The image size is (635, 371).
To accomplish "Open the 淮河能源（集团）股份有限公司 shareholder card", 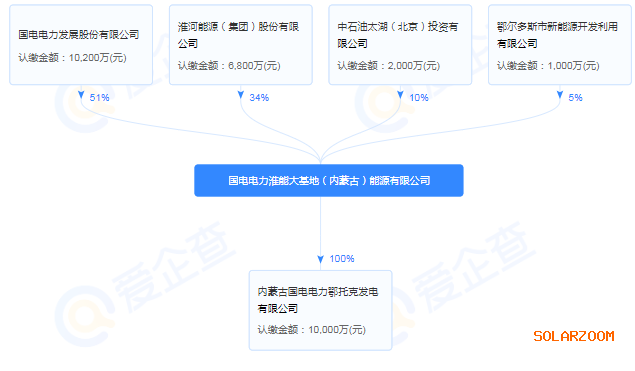I will [241, 45].
